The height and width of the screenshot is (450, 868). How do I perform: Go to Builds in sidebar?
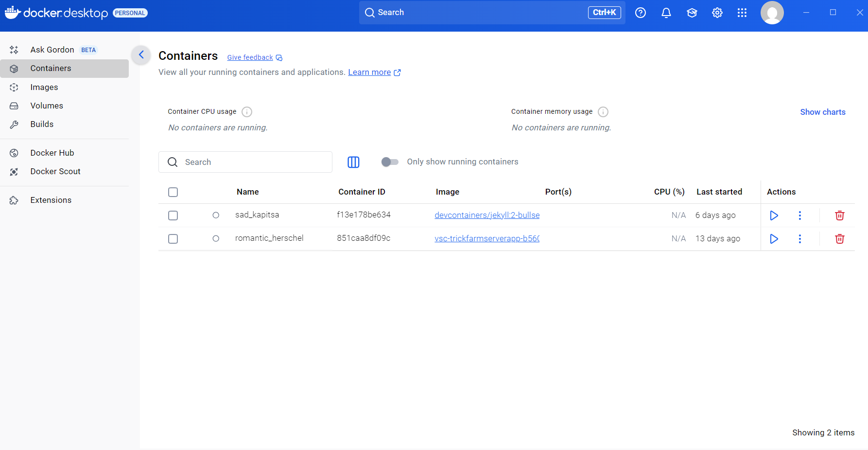64,125
